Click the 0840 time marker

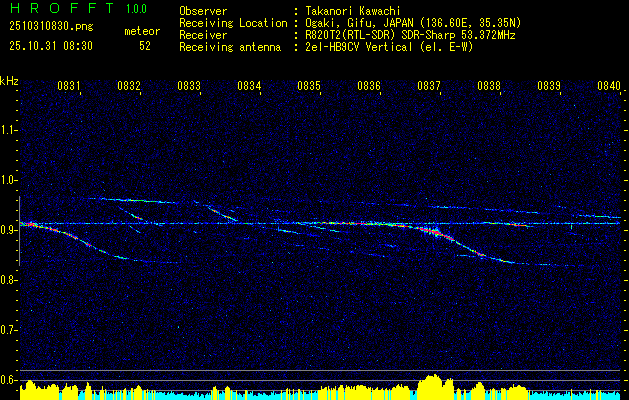point(609,85)
